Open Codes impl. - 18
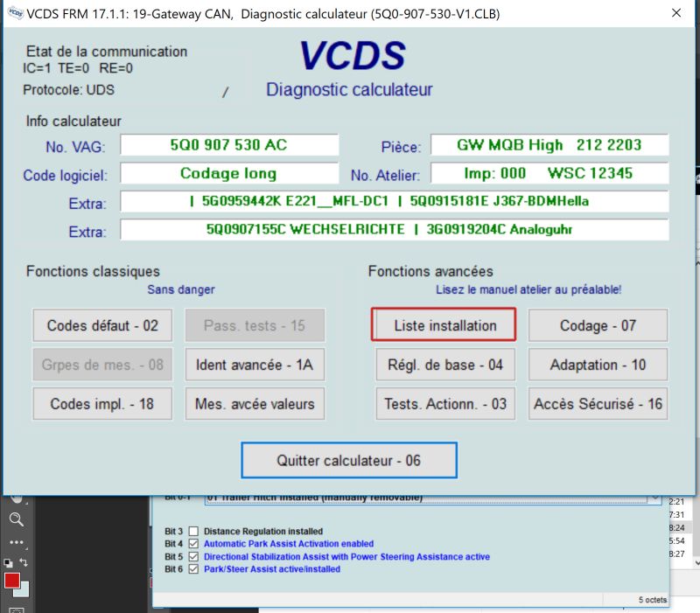Viewport: 700px width, 613px height. (x=102, y=404)
